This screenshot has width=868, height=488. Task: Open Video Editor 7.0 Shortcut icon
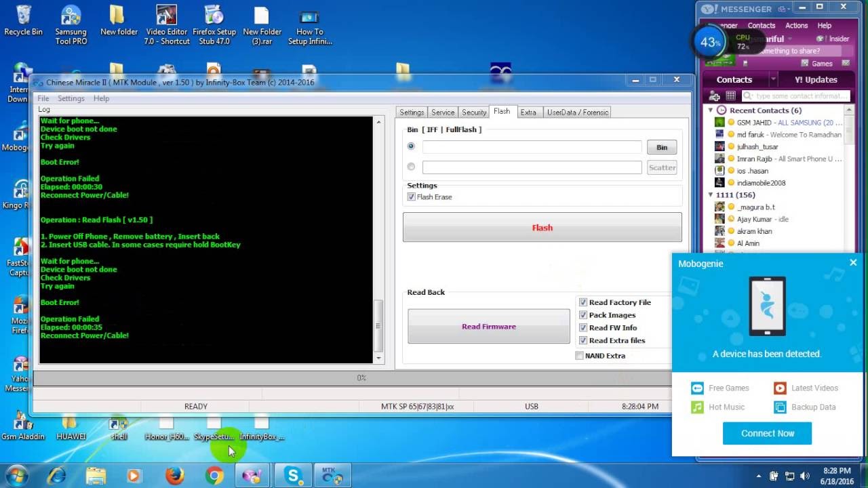point(166,24)
